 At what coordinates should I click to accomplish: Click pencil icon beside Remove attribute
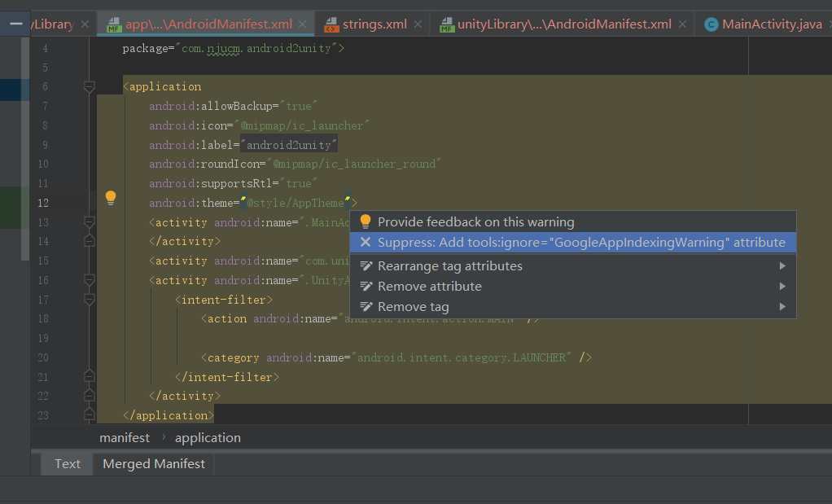point(366,287)
